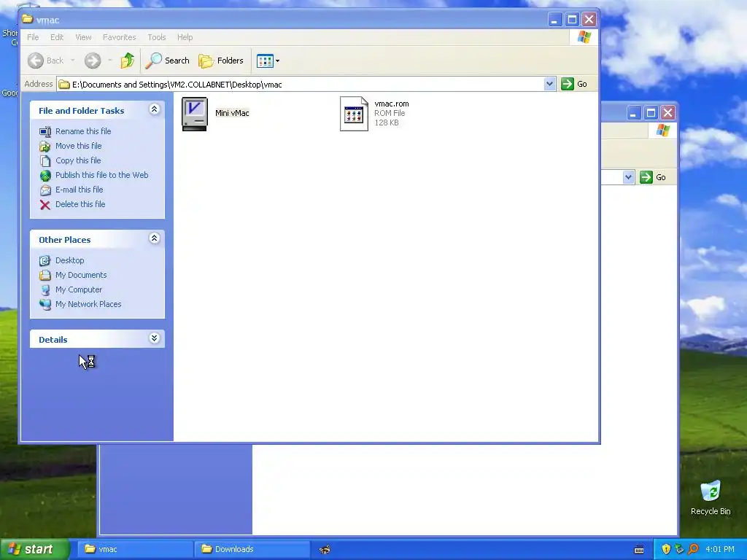Expand the Details panel
Viewport: 747px width, 560px height.
click(x=155, y=338)
